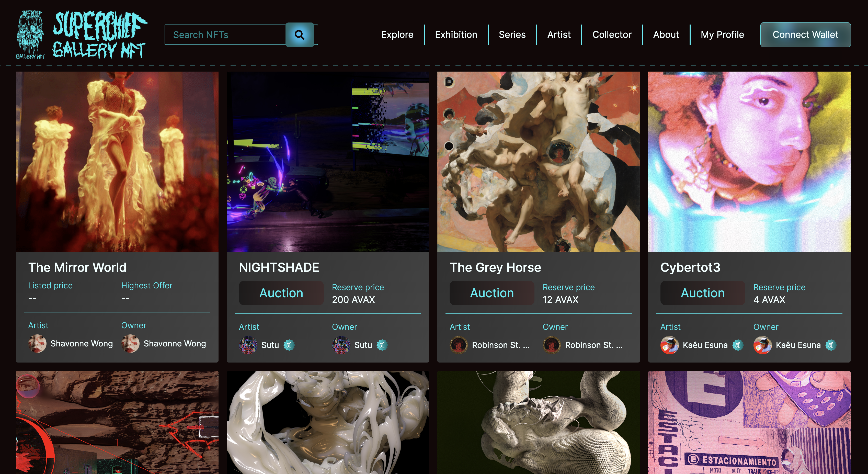This screenshot has width=868, height=474.
Task: Click Shavonne Wong artist avatar
Action: (37, 344)
